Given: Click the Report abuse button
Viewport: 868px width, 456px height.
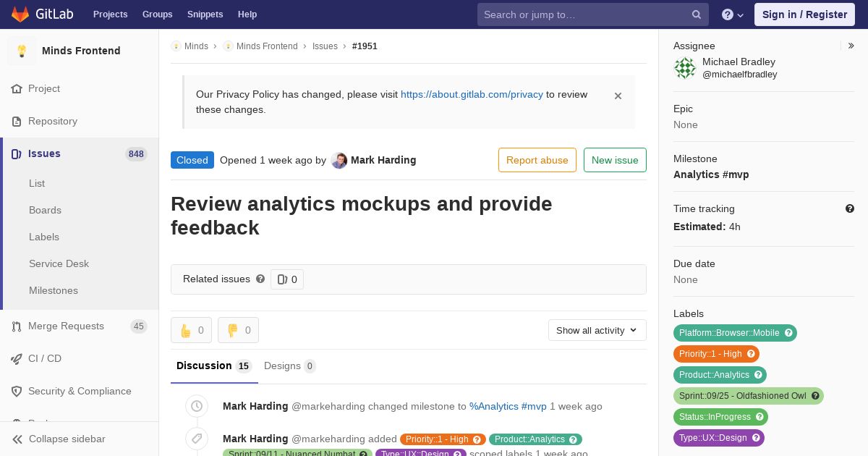Looking at the screenshot, I should [x=537, y=160].
